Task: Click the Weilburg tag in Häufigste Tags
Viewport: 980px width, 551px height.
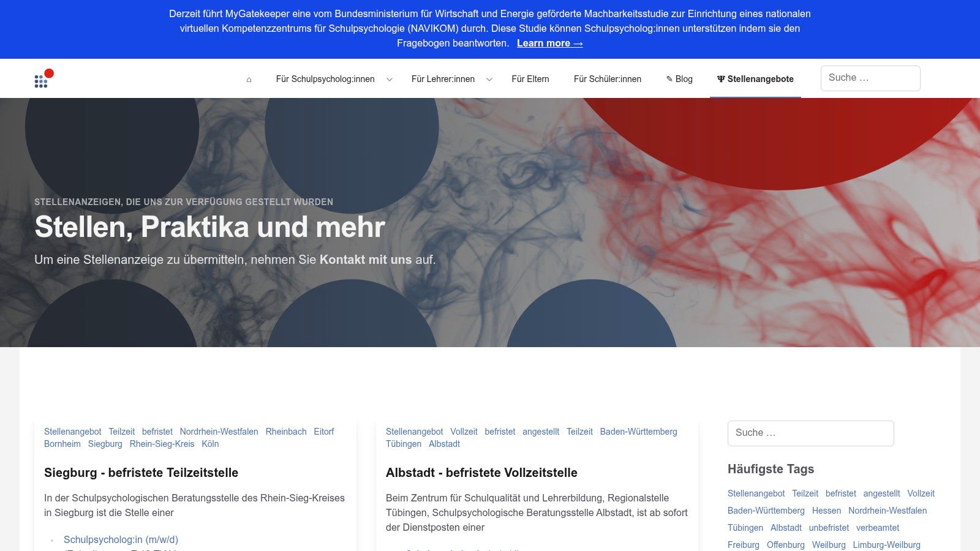Action: click(x=829, y=545)
